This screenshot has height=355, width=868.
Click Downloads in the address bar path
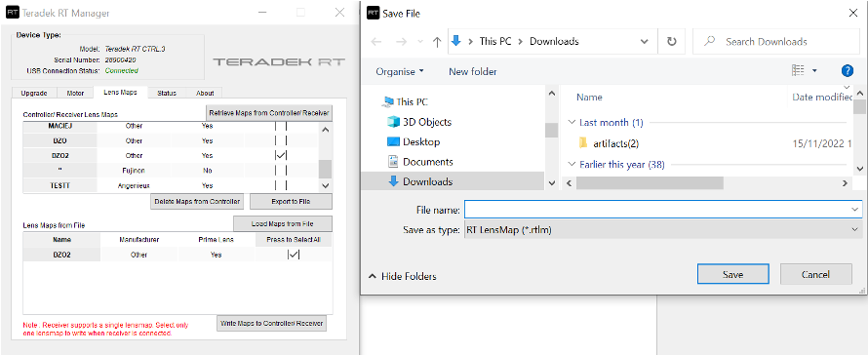point(554,41)
